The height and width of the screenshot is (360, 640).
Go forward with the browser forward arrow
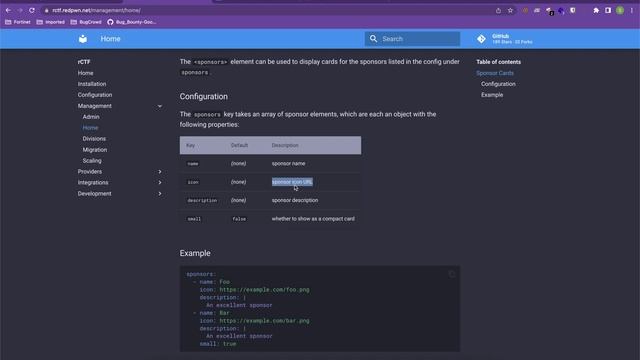click(x=20, y=10)
